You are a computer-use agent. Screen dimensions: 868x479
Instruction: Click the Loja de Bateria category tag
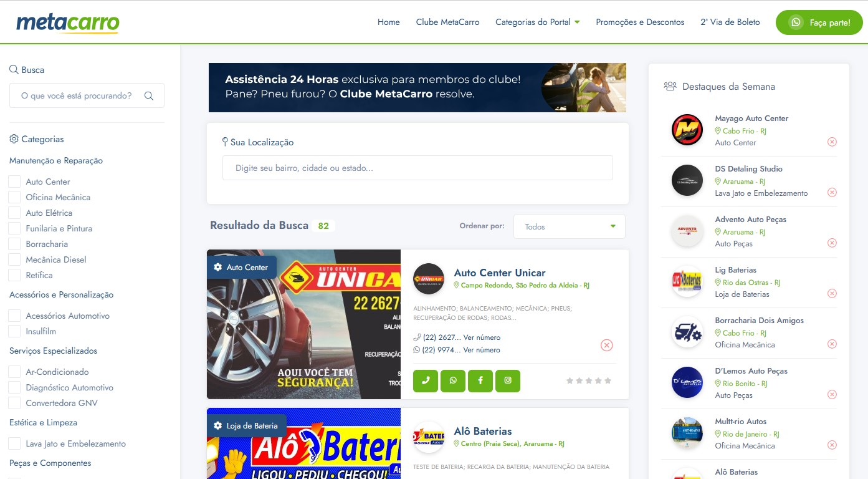click(x=247, y=426)
